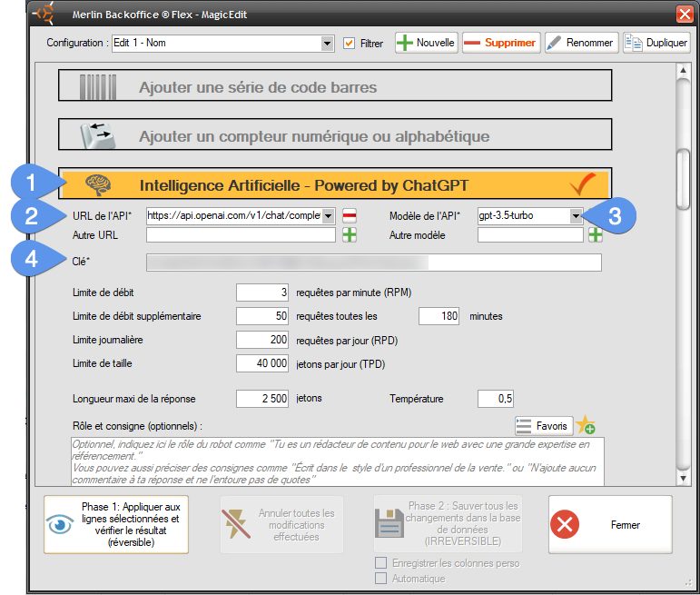Click the scrollbar down arrow
This screenshot has height=595, width=700.
pyautogui.click(x=683, y=479)
